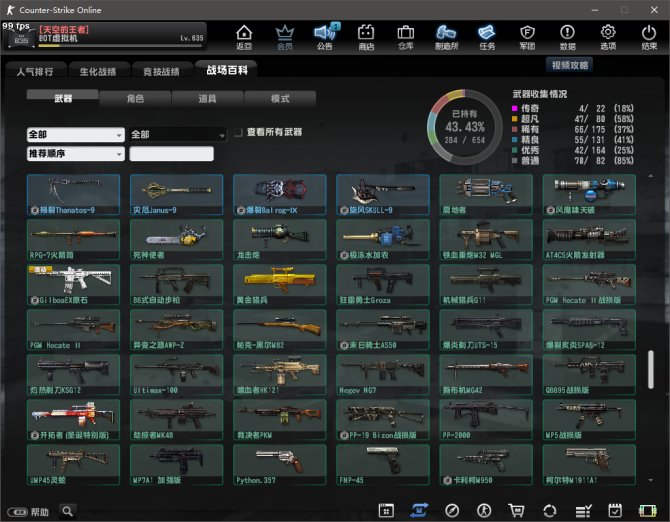670x522 pixels.
Task: Check the 查看所有武器 checkbox
Action: click(238, 132)
